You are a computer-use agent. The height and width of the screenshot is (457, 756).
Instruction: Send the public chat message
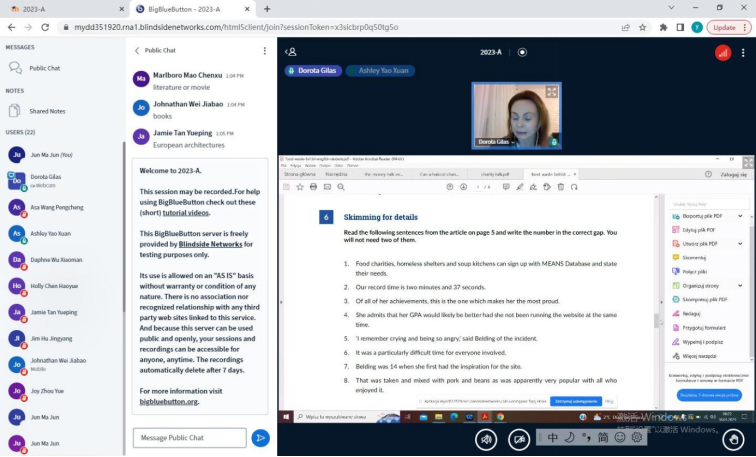click(260, 437)
